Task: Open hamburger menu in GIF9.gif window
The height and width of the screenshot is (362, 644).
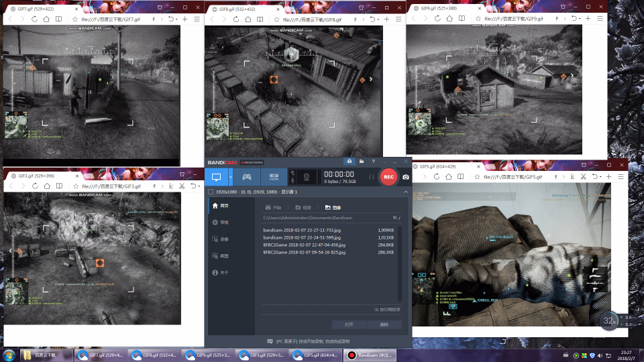Action: (600, 19)
